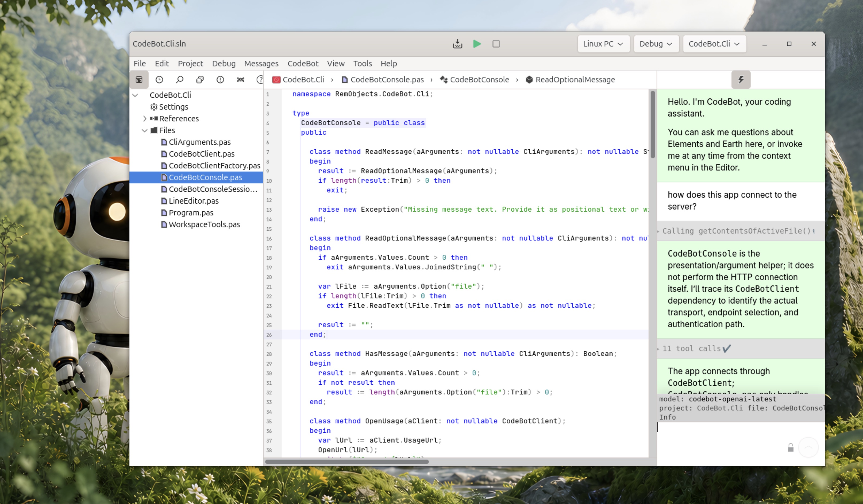
Task: Open the search magnifier sidebar tab
Action: [x=179, y=80]
